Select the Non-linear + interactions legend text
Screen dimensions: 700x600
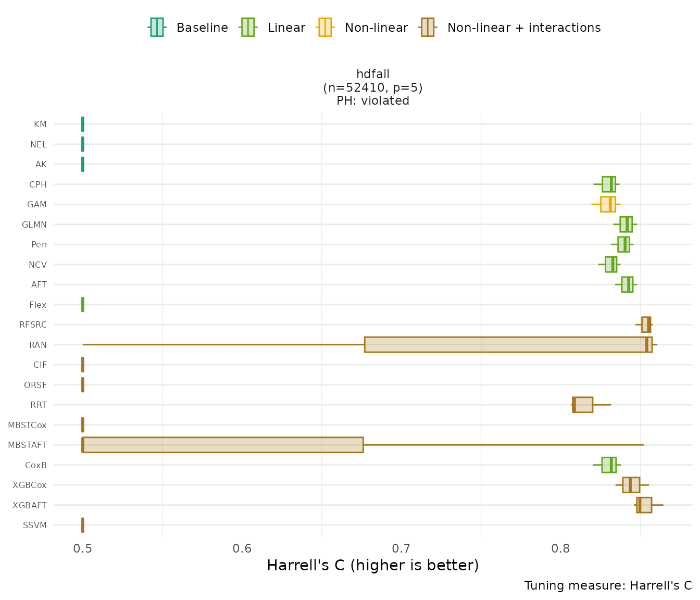click(523, 28)
